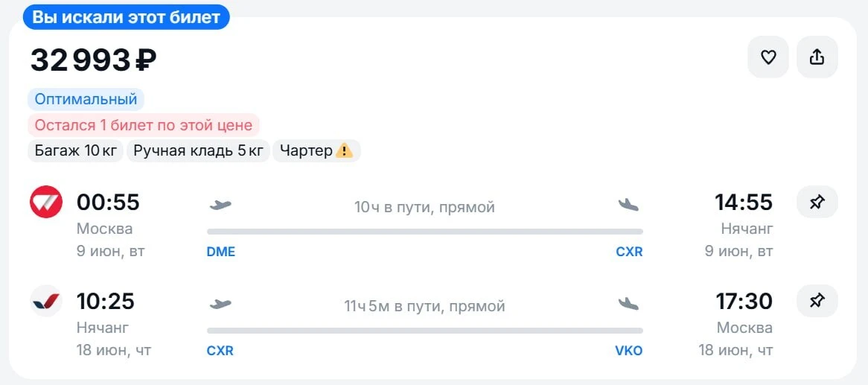Click the return flight takeoff plane icon
This screenshot has height=385, width=868.
(x=220, y=304)
